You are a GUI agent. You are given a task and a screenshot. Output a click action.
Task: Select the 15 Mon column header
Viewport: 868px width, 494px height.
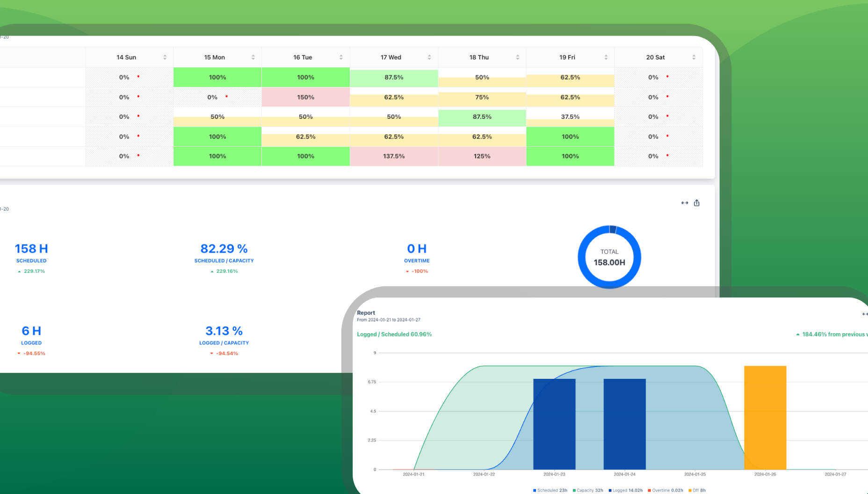pyautogui.click(x=217, y=57)
